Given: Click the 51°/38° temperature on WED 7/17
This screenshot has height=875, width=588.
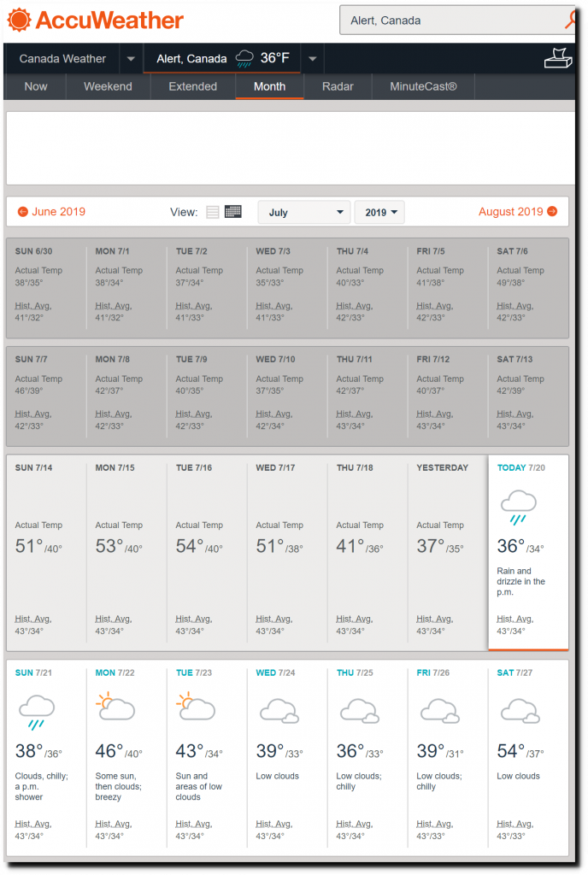Looking at the screenshot, I should click(x=279, y=546).
